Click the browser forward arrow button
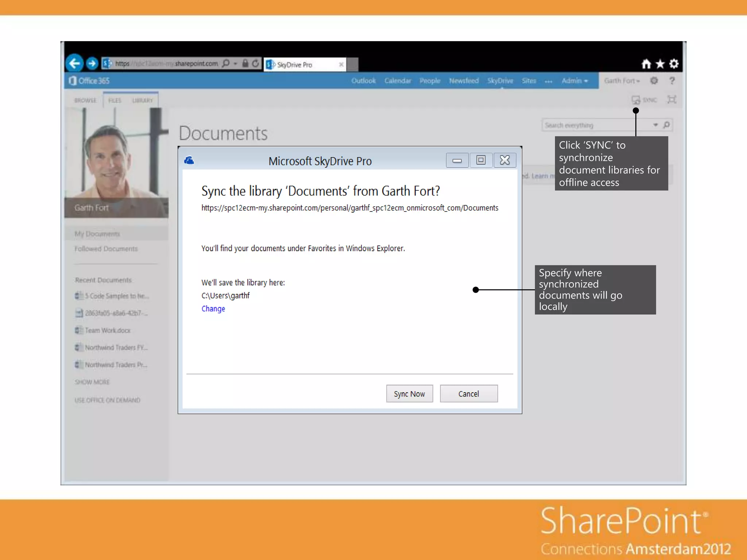This screenshot has width=747, height=560. [x=92, y=63]
